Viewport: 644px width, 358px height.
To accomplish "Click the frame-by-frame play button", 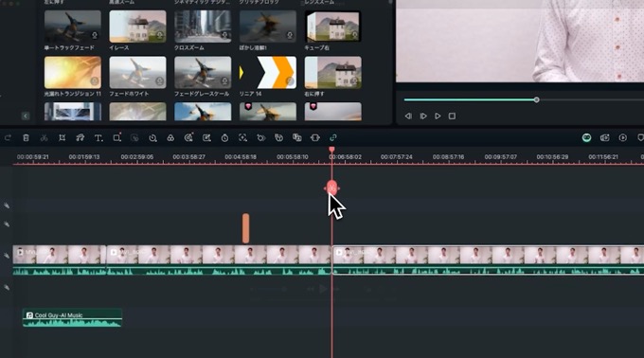I will tap(423, 116).
